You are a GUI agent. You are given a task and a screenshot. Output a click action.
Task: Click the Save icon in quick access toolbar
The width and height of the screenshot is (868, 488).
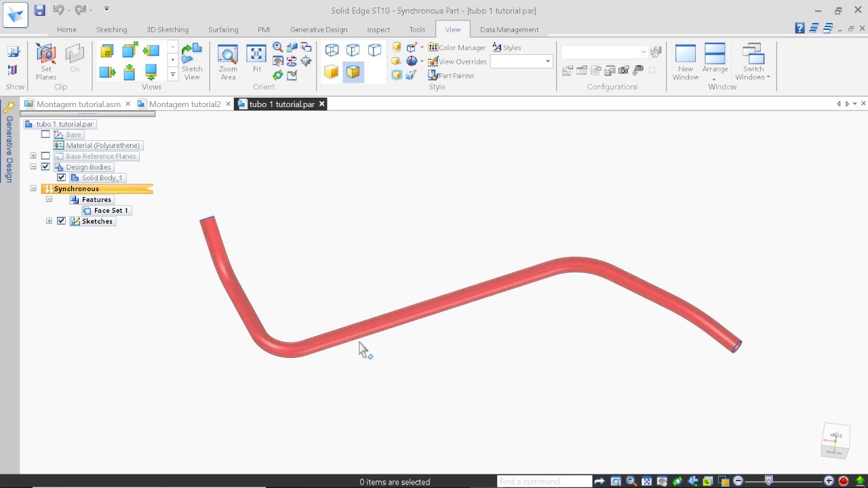point(39,10)
